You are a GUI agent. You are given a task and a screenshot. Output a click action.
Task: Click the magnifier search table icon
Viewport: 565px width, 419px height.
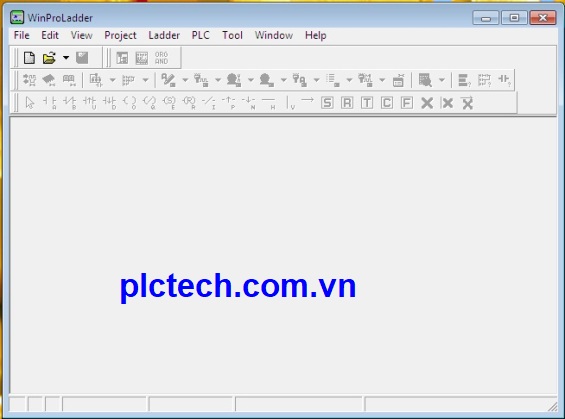(x=425, y=80)
